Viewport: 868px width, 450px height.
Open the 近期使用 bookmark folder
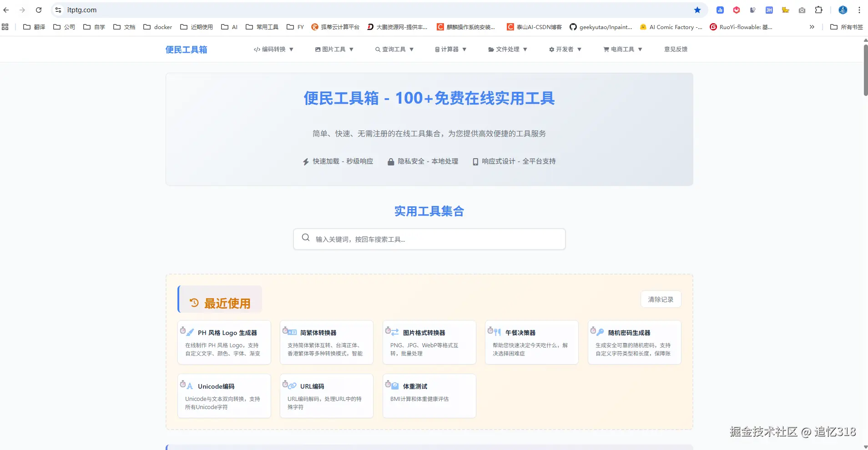pos(197,27)
